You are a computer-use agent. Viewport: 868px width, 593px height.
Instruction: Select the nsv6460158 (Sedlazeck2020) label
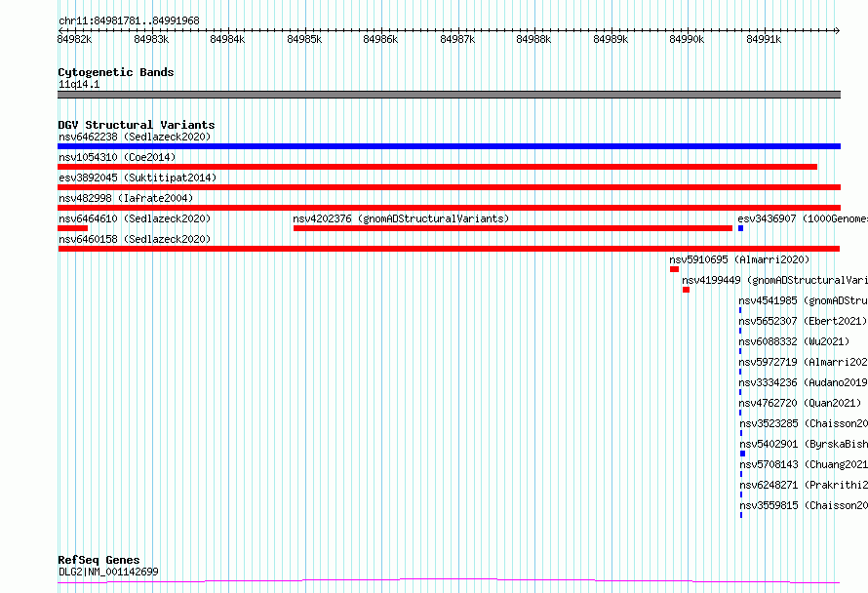135,239
